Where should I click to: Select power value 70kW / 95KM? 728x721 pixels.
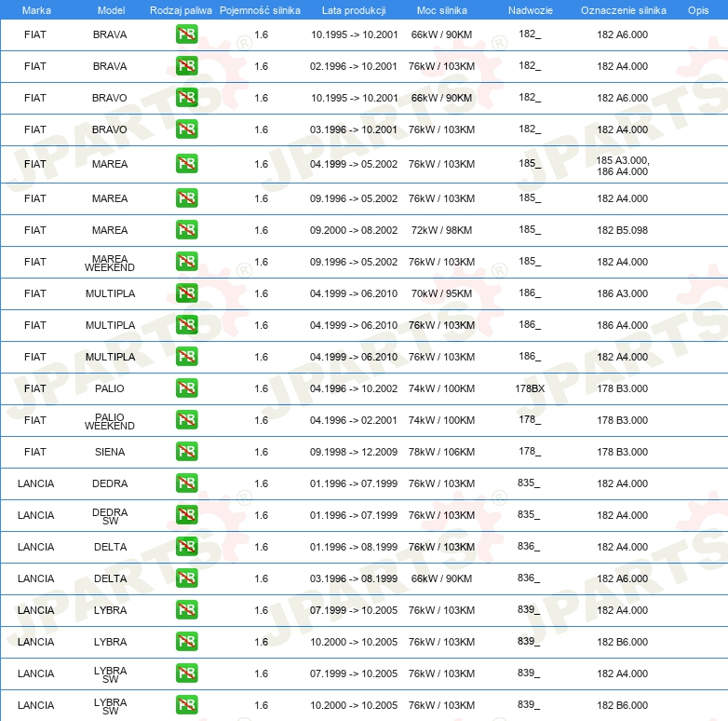tap(441, 293)
